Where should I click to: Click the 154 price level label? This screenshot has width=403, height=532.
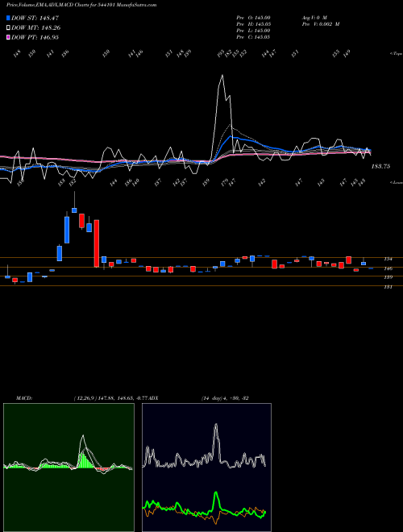pyautogui.click(x=388, y=259)
